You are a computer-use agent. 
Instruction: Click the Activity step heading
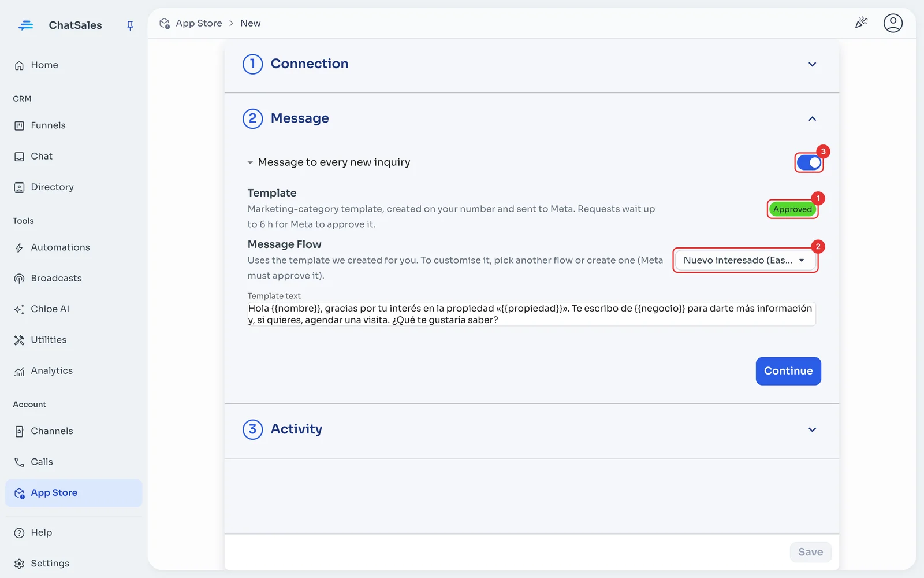click(296, 429)
